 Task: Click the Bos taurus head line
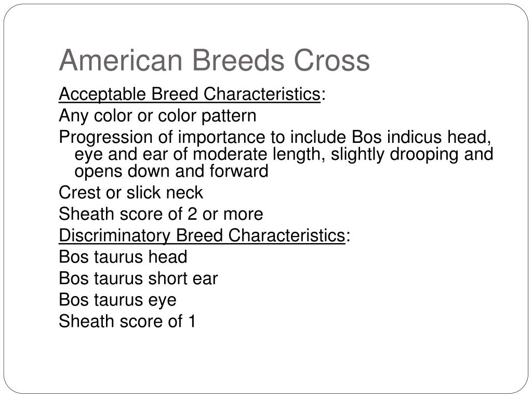[123, 257]
